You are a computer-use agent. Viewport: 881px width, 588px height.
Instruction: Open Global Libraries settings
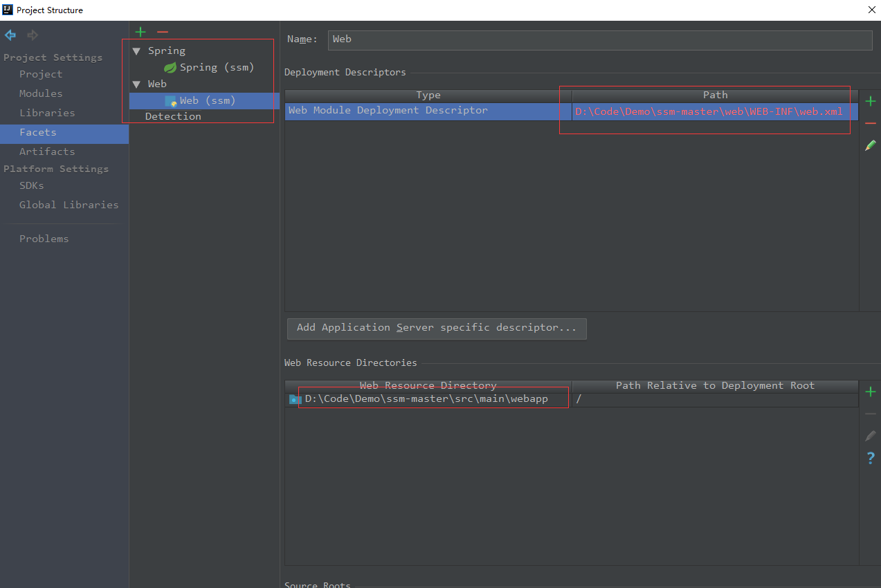tap(69, 205)
